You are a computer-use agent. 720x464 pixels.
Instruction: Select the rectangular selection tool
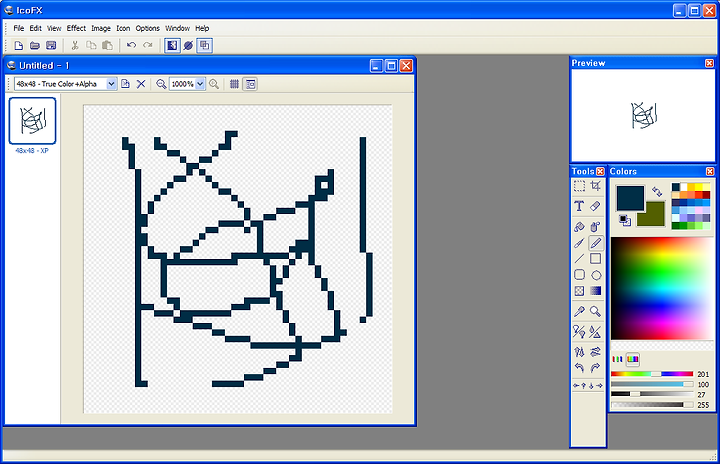coord(579,186)
